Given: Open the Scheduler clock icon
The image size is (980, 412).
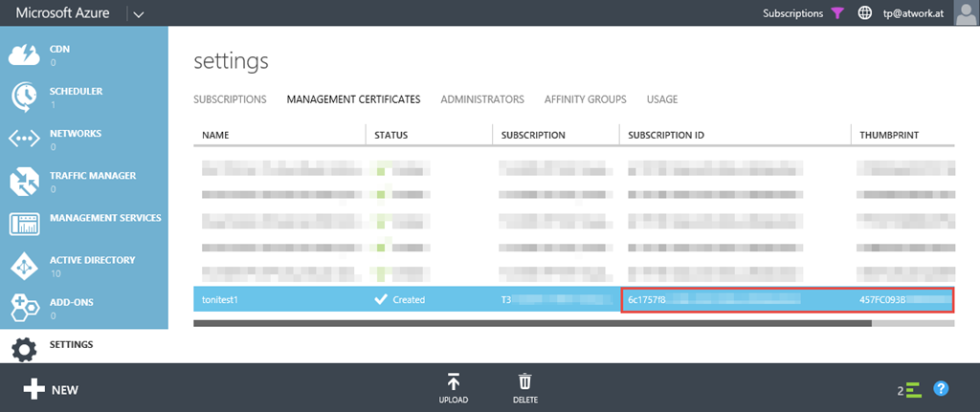Looking at the screenshot, I should point(24,98).
